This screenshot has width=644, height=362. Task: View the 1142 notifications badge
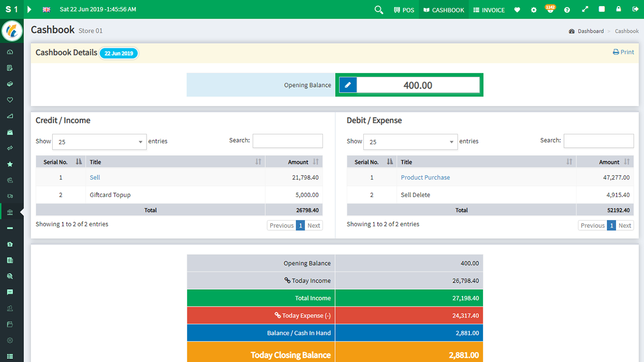point(550,9)
